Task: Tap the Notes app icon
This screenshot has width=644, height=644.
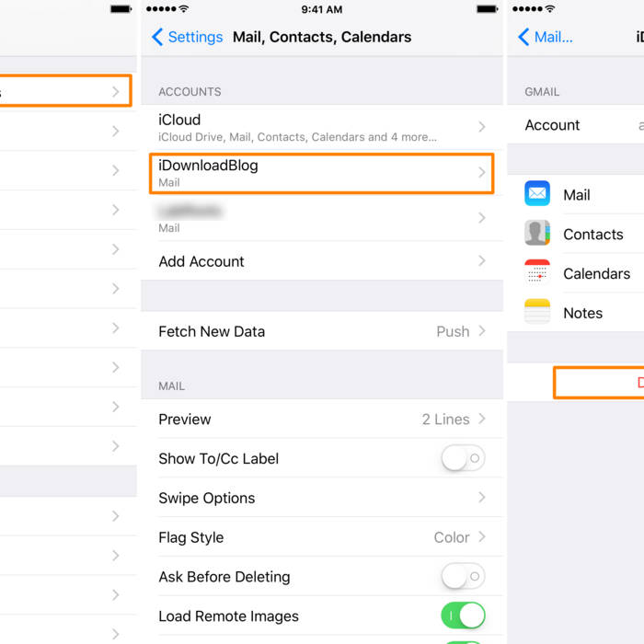Action: pos(536,311)
